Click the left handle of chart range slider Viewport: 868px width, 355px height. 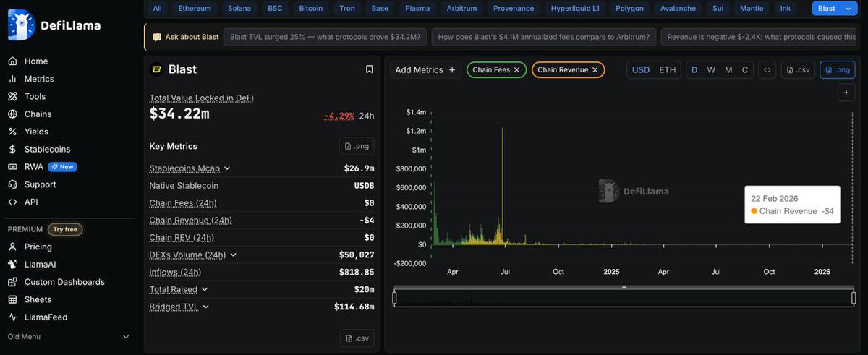tap(395, 298)
